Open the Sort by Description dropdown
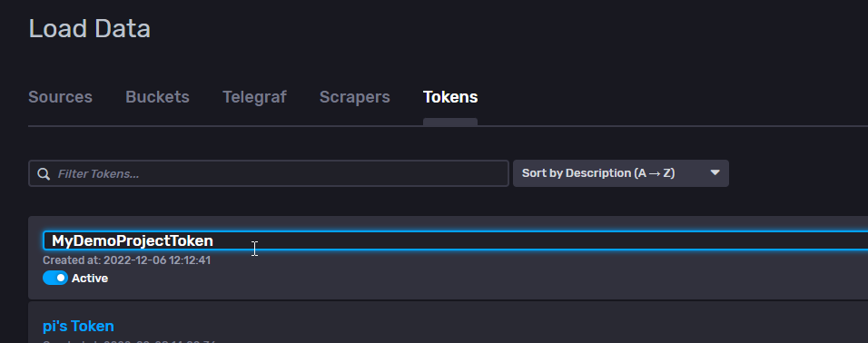Screen dimensions: 868x343 click(x=620, y=173)
